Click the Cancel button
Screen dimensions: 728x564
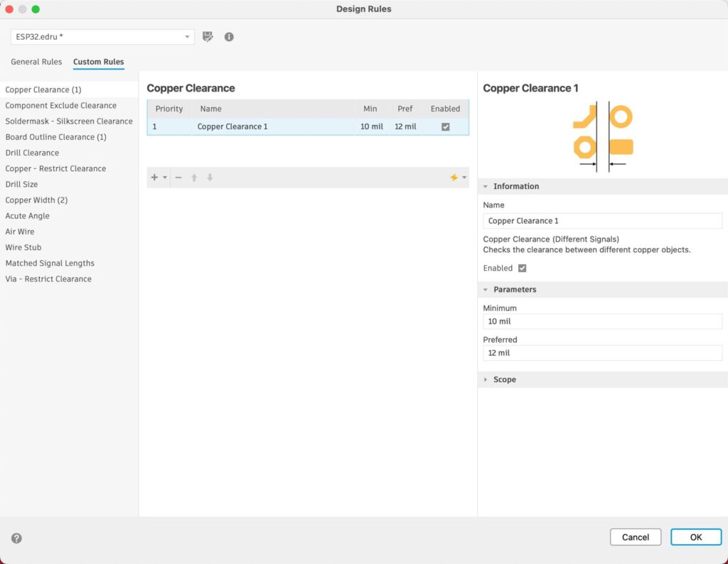click(x=635, y=537)
